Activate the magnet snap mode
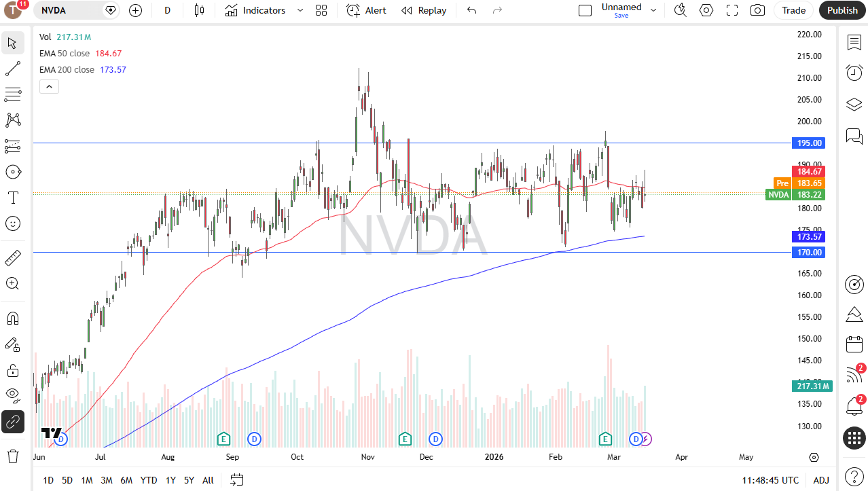Viewport: 868px width, 491px height. tap(12, 319)
